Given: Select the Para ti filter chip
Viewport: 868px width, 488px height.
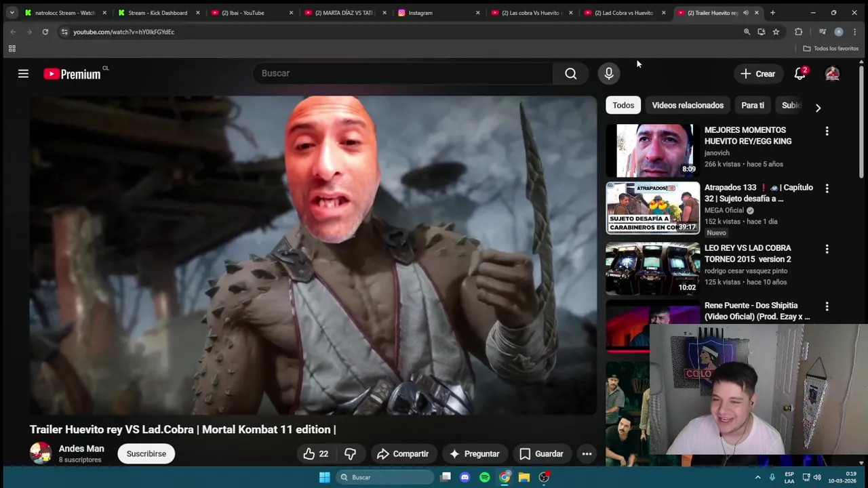Looking at the screenshot, I should point(753,105).
